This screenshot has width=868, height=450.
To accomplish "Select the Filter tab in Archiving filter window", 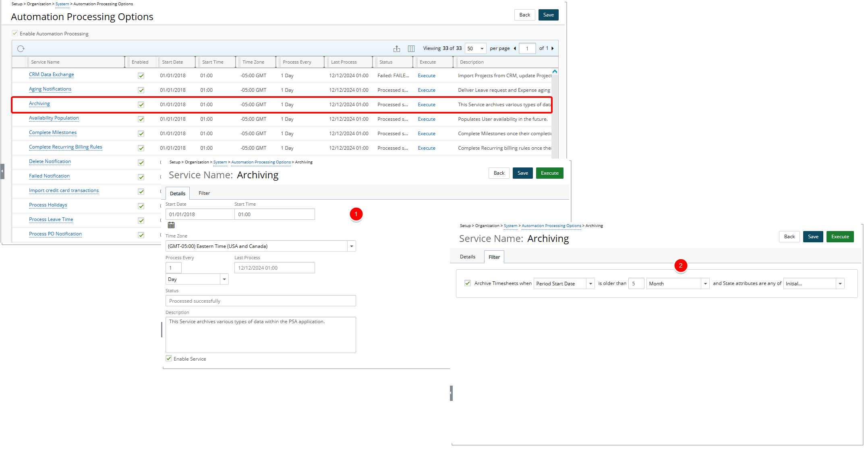I will point(494,257).
